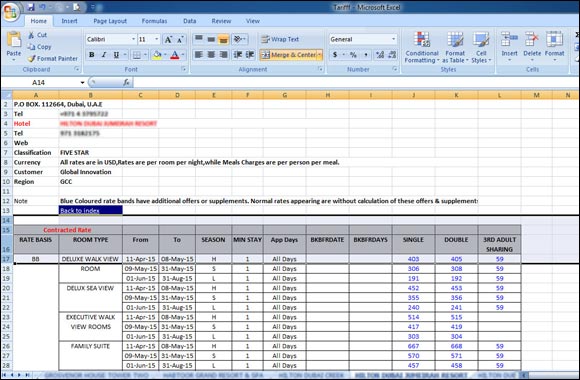Activate the Format Painter
The width and height of the screenshot is (580, 380).
(x=53, y=58)
